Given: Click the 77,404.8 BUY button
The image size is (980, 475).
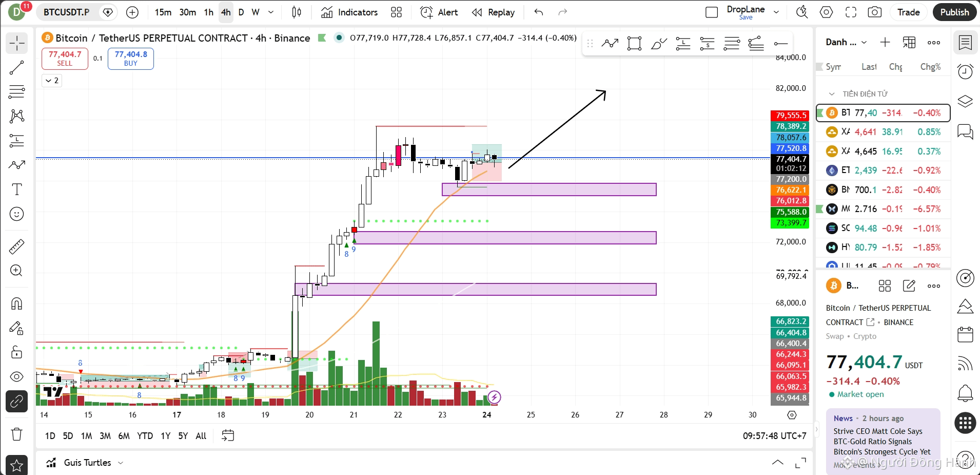Looking at the screenshot, I should click(x=131, y=59).
